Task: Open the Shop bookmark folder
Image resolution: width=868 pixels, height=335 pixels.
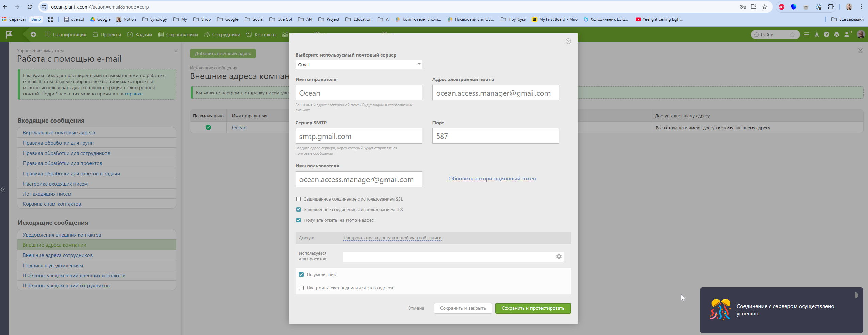Action: 202,19
